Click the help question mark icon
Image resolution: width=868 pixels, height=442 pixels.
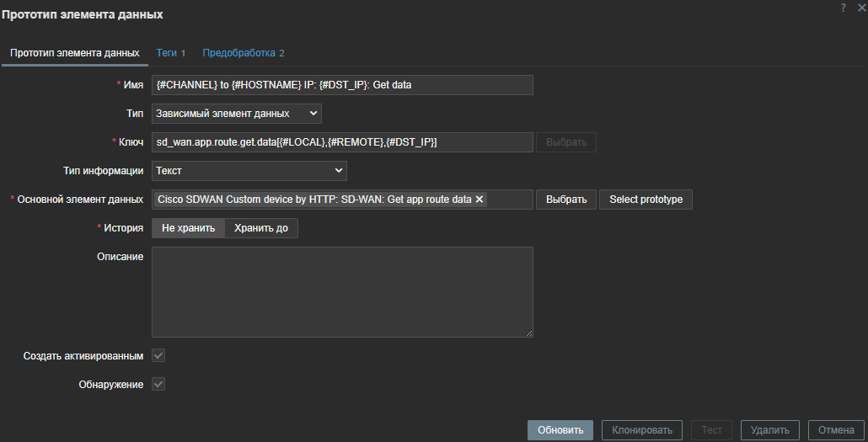(844, 8)
